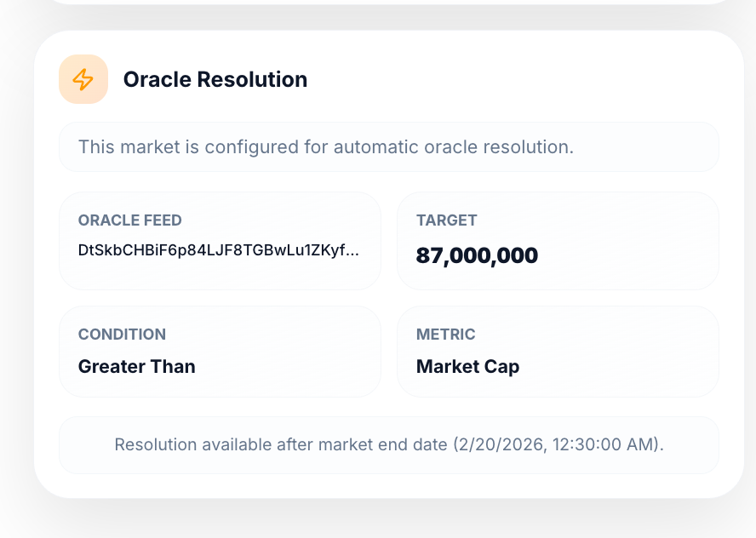Click the amber icon preceding Oracle Resolution text
Screen dimensions: 756x538
pyautogui.click(x=83, y=79)
